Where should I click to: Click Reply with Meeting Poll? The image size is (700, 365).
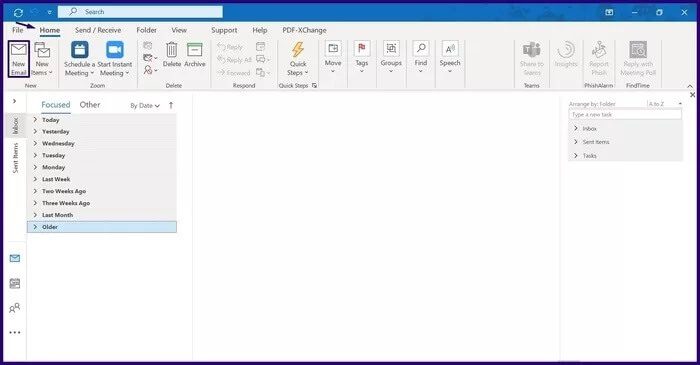638,59
